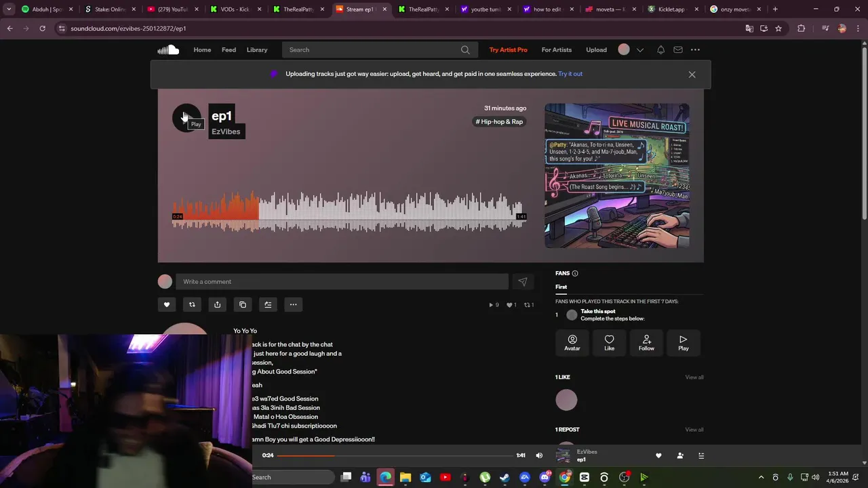
Task: Click the Avatar step button
Action: (572, 343)
